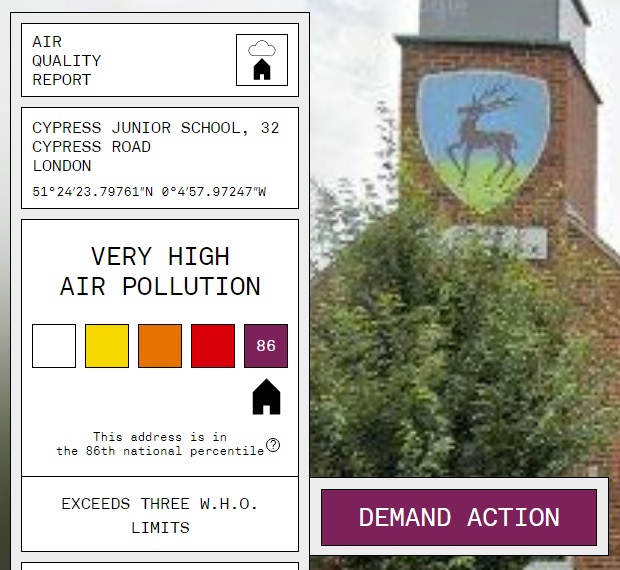Click the partially visible panel below W.H.O. limits

point(160,565)
